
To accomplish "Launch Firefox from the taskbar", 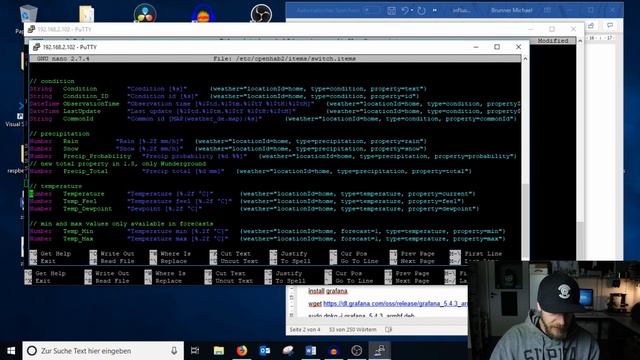I will pos(242,351).
